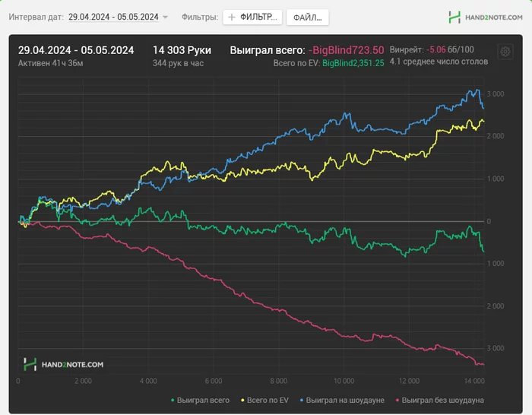532x415 pixels.
Task: Click the yellow dot for Всего по EV
Action: click(x=242, y=399)
